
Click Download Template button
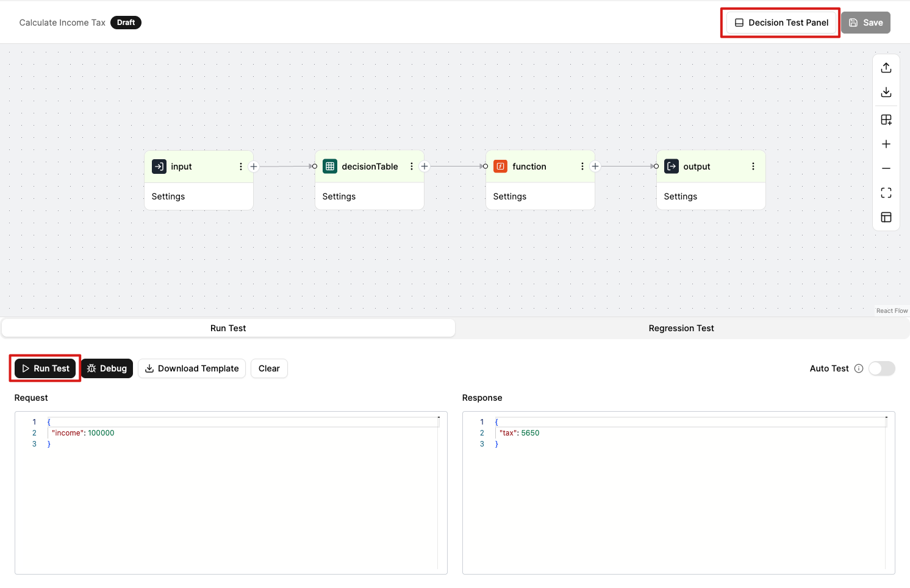point(192,368)
